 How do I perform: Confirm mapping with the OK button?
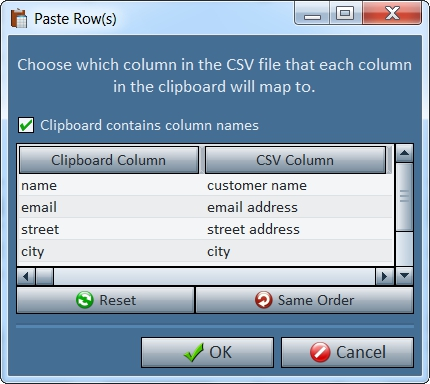click(207, 352)
